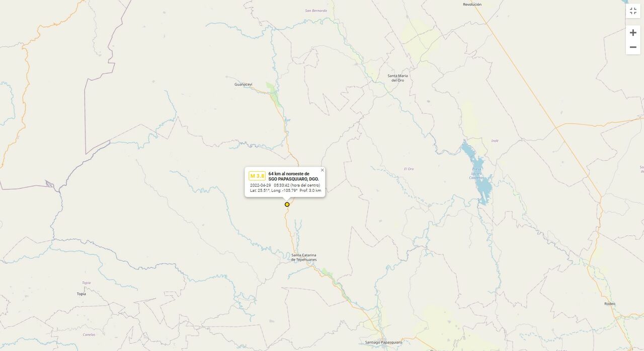Click the Canelas label
Viewport: 644px width, 351px height.
pyautogui.click(x=89, y=334)
